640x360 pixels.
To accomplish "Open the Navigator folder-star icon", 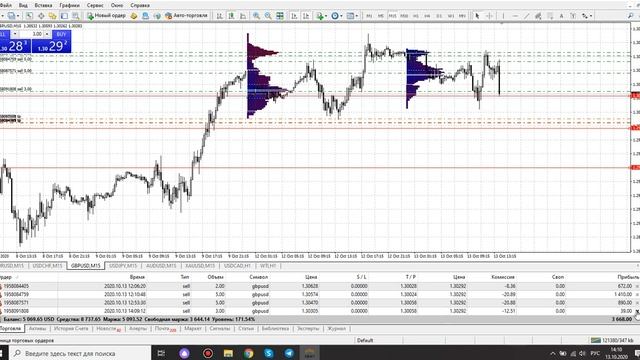I will click(52, 16).
